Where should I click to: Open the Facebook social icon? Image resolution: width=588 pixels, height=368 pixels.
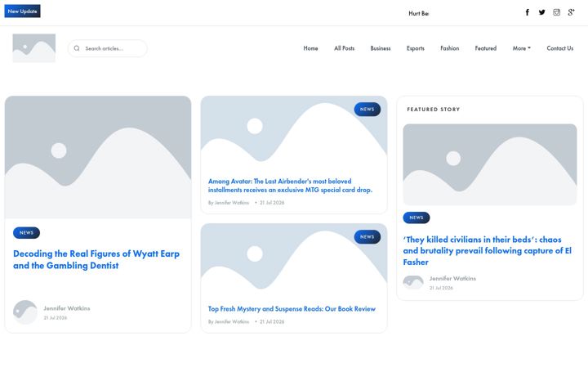(x=527, y=12)
